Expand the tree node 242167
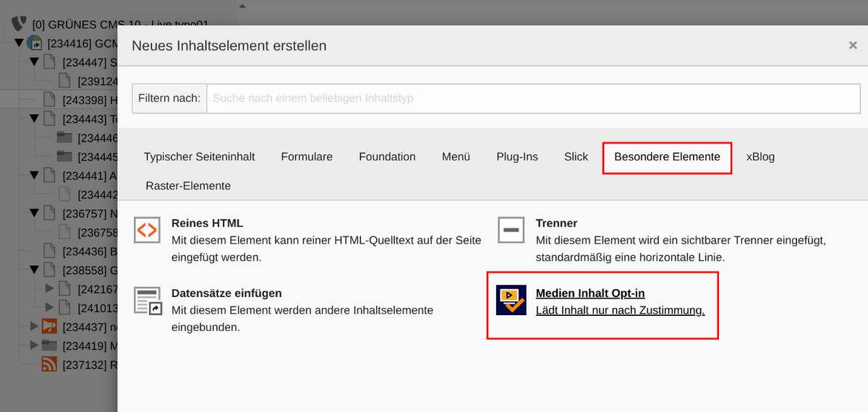This screenshot has height=412, width=868. 49,288
